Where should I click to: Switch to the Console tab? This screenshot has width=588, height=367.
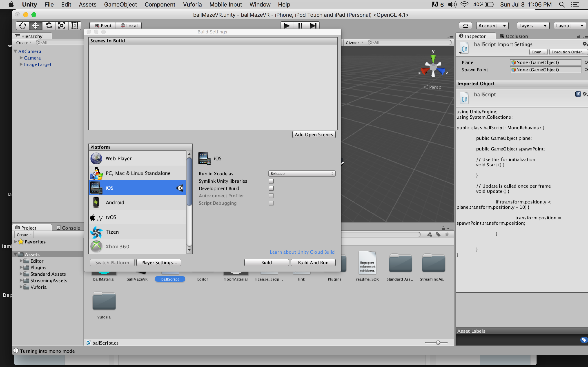point(70,227)
